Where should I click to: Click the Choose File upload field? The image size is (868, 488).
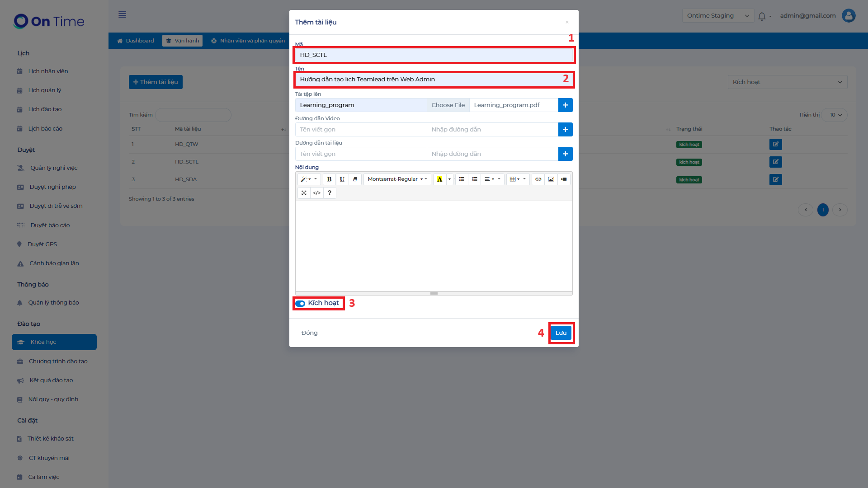[x=448, y=105]
